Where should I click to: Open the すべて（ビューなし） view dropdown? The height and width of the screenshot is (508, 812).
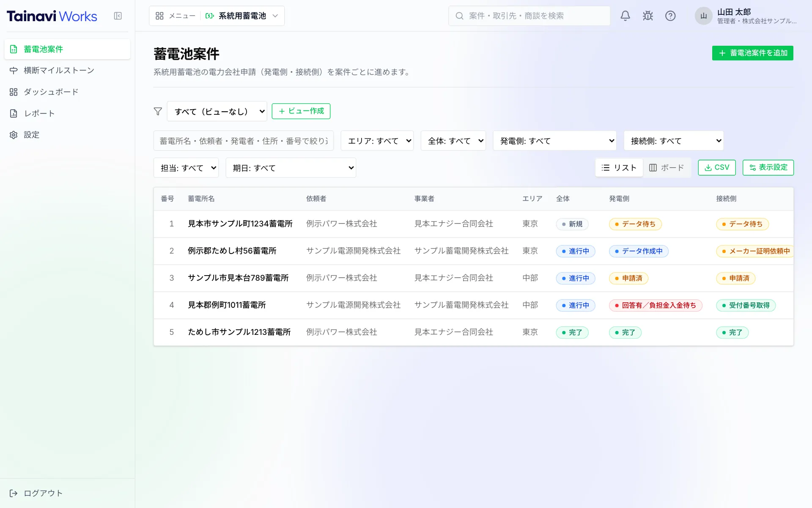217,111
